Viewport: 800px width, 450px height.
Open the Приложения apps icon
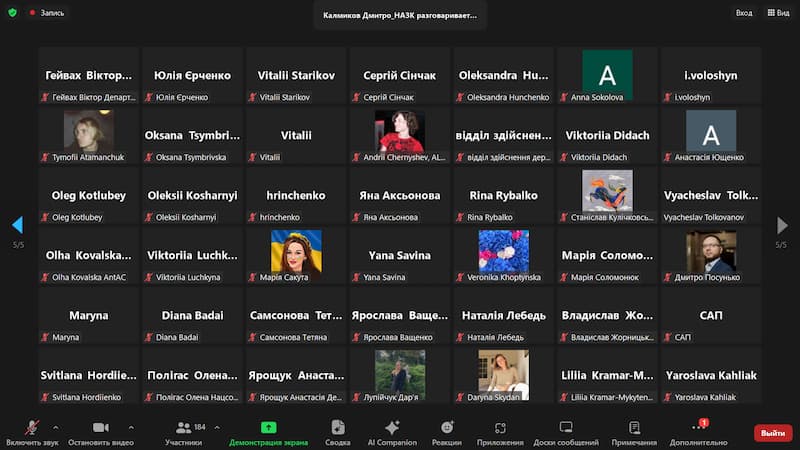tap(499, 427)
